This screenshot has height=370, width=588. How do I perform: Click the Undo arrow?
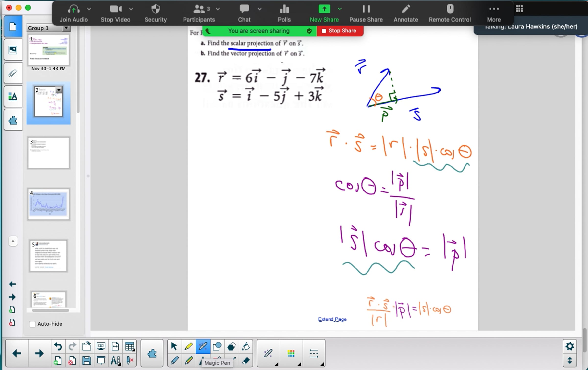(x=58, y=346)
